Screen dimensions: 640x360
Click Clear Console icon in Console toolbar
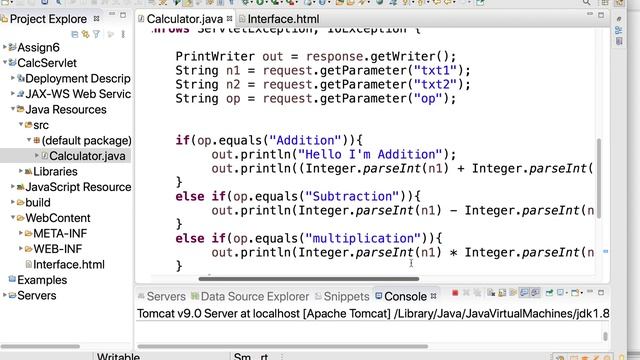[491, 293]
